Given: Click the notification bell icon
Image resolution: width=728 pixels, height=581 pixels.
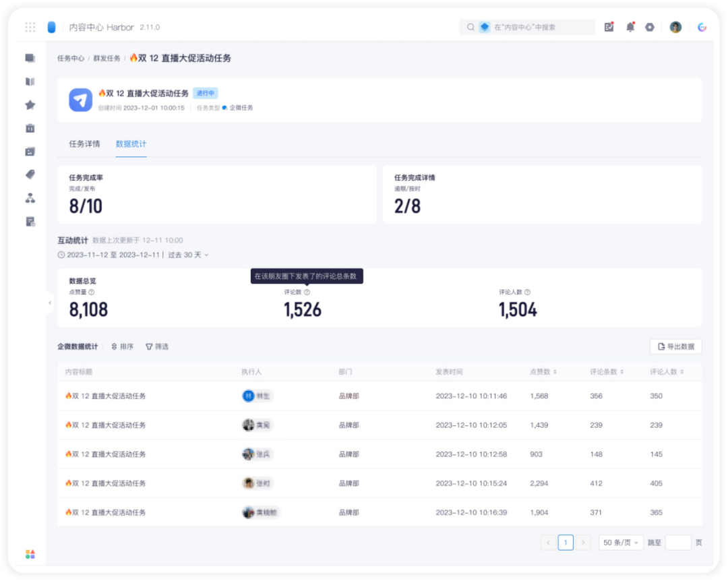Looking at the screenshot, I should tap(630, 27).
